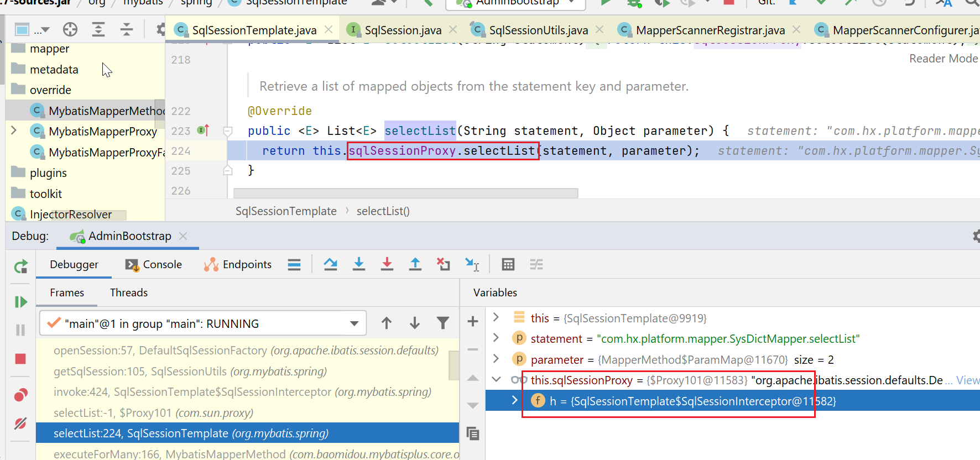Click the Force Step Into icon
Viewport: 980px width, 460px height.
click(x=387, y=265)
